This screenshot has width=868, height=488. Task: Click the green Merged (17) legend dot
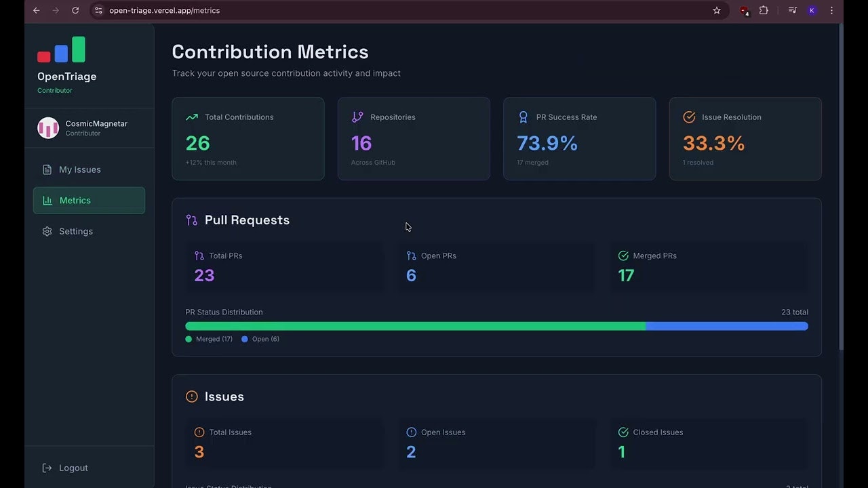pos(189,339)
